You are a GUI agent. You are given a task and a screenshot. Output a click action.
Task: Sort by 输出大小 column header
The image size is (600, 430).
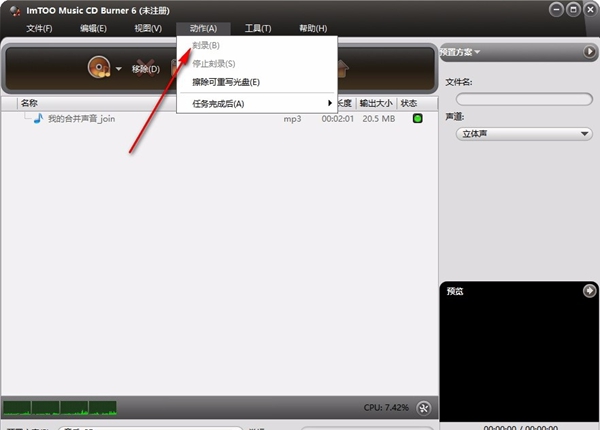point(376,103)
